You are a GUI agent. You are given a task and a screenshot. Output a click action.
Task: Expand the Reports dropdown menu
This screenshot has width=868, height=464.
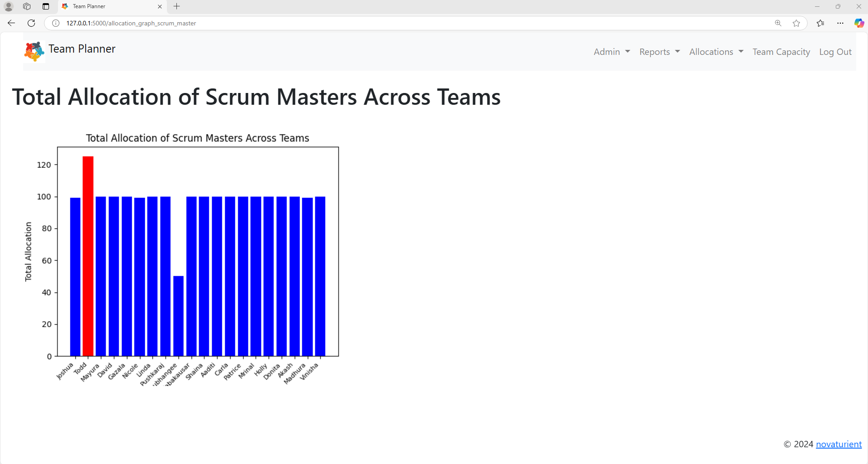[659, 52]
